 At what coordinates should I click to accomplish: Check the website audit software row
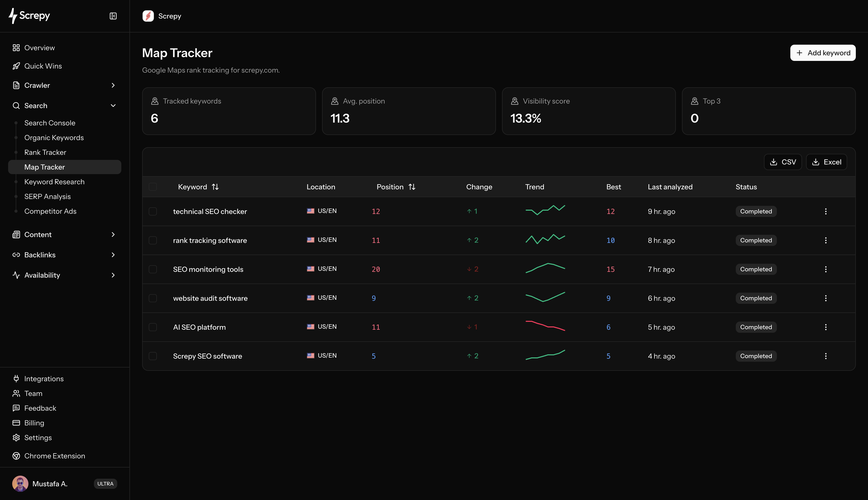click(x=153, y=298)
